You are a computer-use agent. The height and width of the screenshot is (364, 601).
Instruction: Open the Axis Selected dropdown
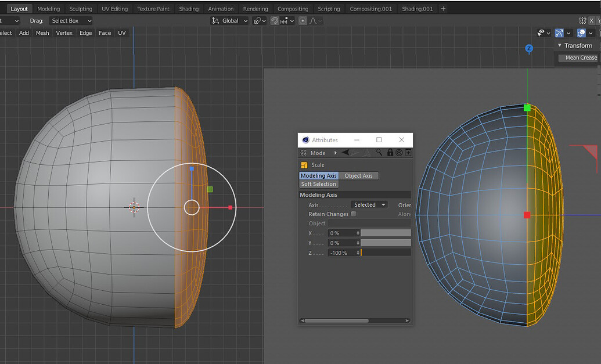point(369,204)
